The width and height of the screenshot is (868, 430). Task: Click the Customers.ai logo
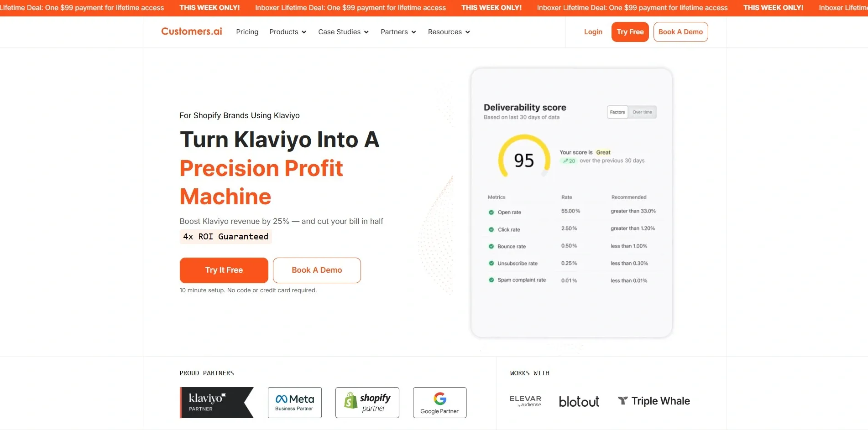click(191, 31)
